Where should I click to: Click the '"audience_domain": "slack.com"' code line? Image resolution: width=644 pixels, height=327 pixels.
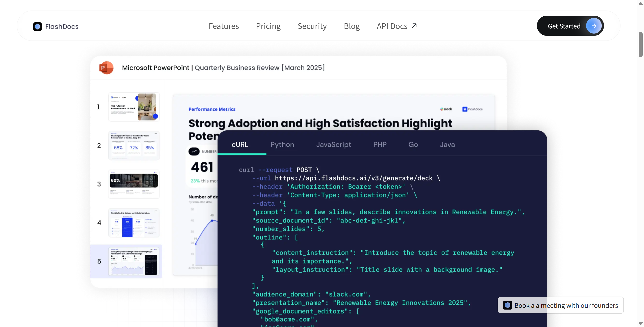pos(311,295)
